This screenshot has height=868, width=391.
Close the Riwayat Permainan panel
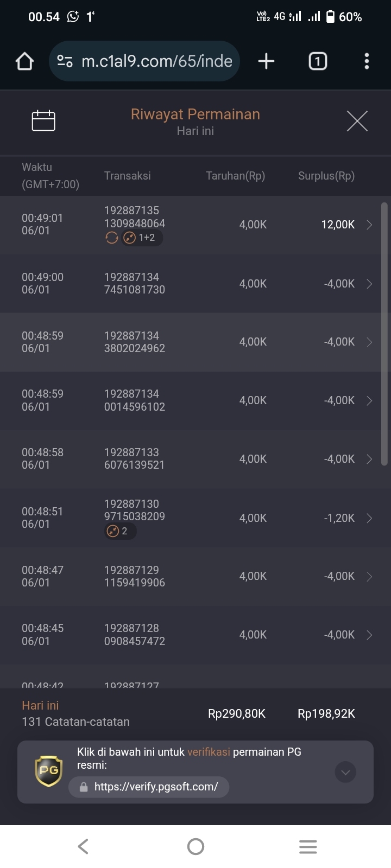tap(357, 121)
